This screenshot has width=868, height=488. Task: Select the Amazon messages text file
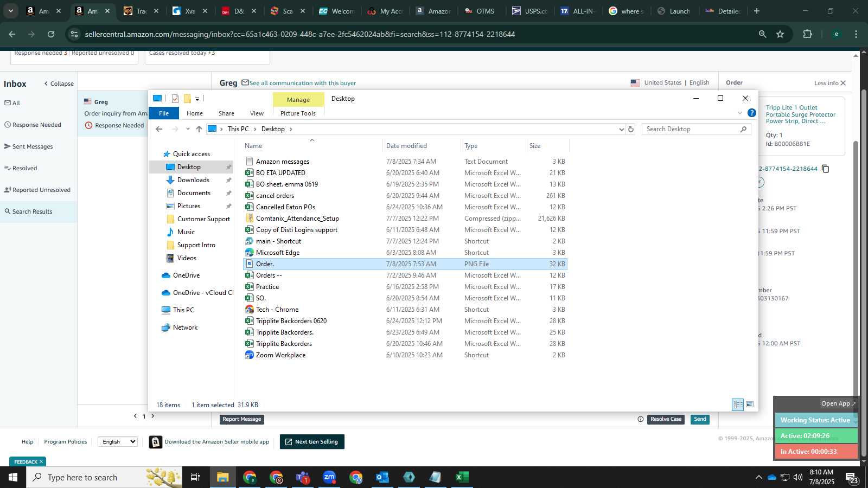282,162
